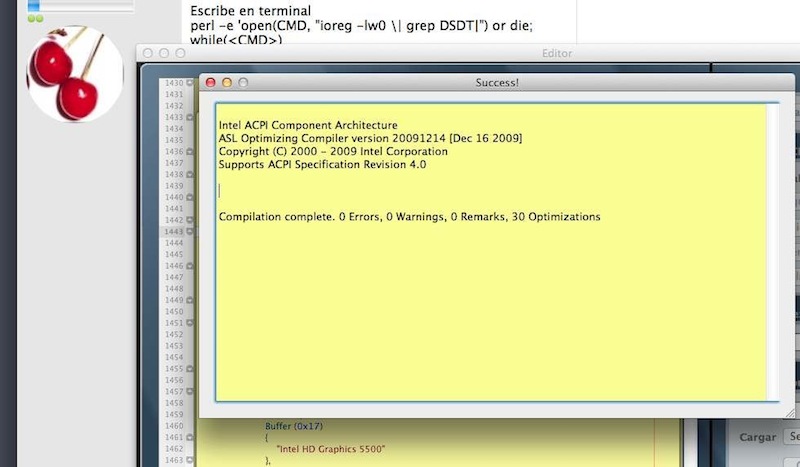Toggle code fold marker at line 1436
Image resolution: width=800 pixels, height=467 pixels.
click(x=189, y=152)
